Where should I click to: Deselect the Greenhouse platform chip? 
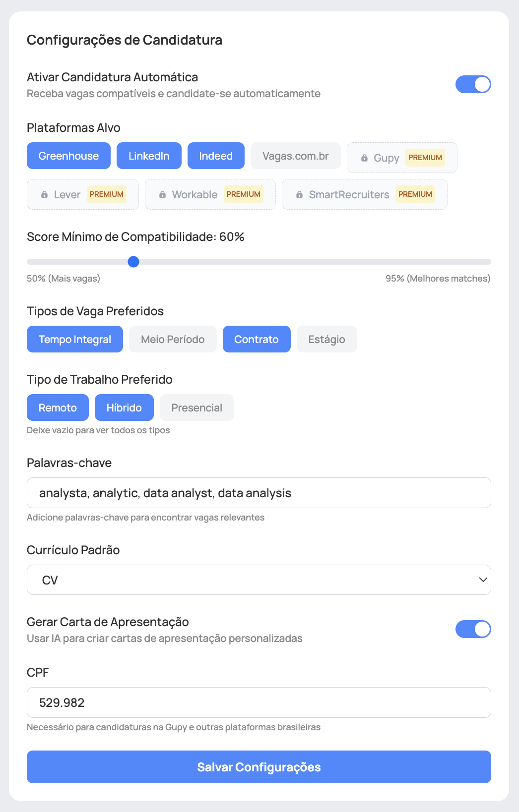coord(68,156)
